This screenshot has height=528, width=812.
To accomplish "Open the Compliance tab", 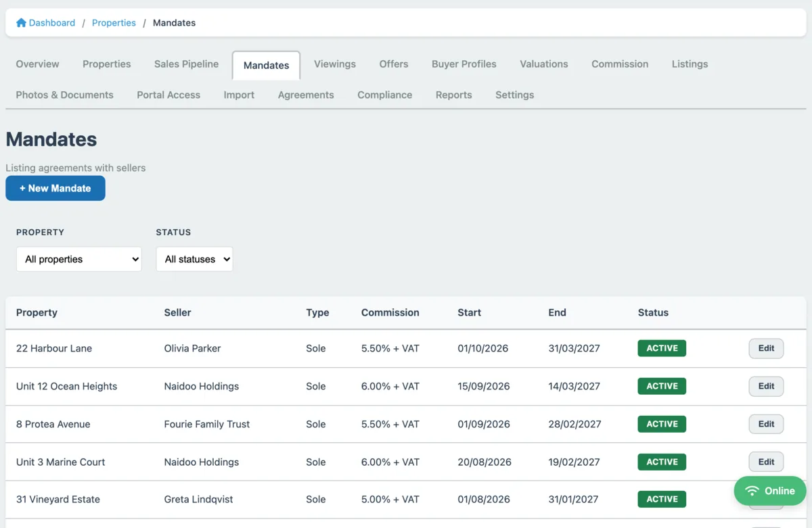I will (x=385, y=95).
